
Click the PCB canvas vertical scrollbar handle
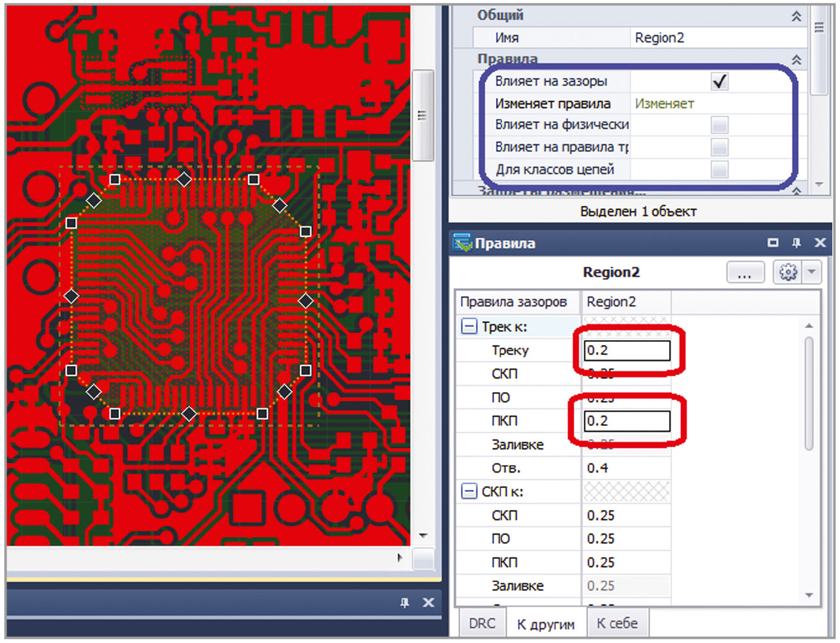coord(422,115)
